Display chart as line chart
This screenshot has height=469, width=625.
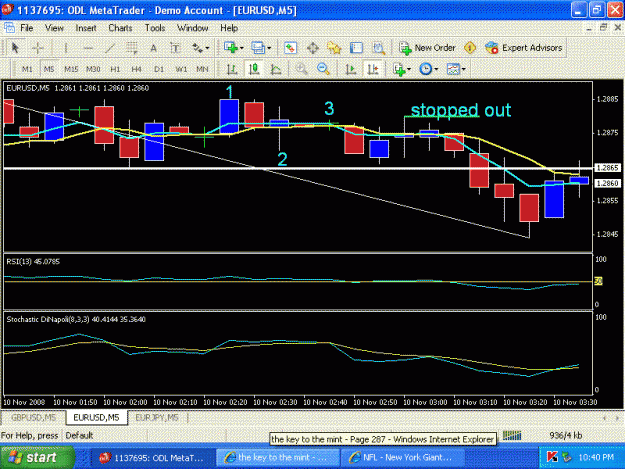[x=276, y=69]
